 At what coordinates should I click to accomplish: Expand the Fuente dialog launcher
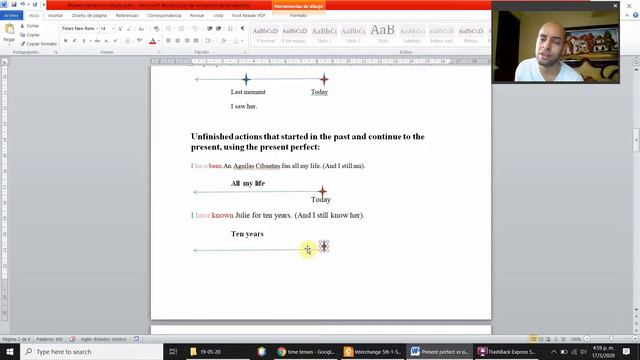coord(160,52)
